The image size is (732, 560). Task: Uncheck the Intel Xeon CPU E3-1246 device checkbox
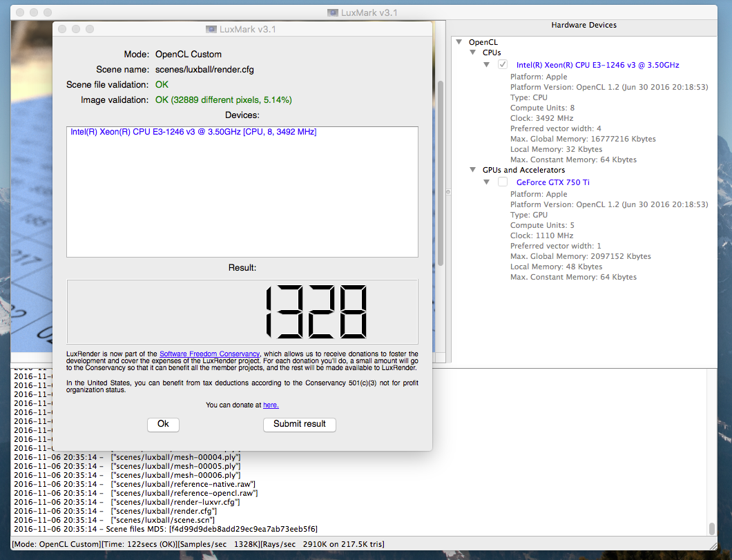503,65
